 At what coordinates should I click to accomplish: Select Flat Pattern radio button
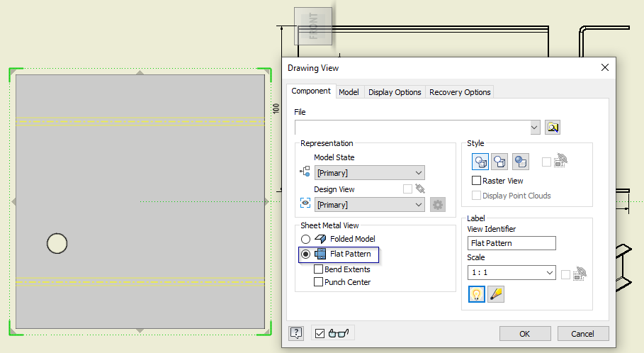(x=305, y=254)
